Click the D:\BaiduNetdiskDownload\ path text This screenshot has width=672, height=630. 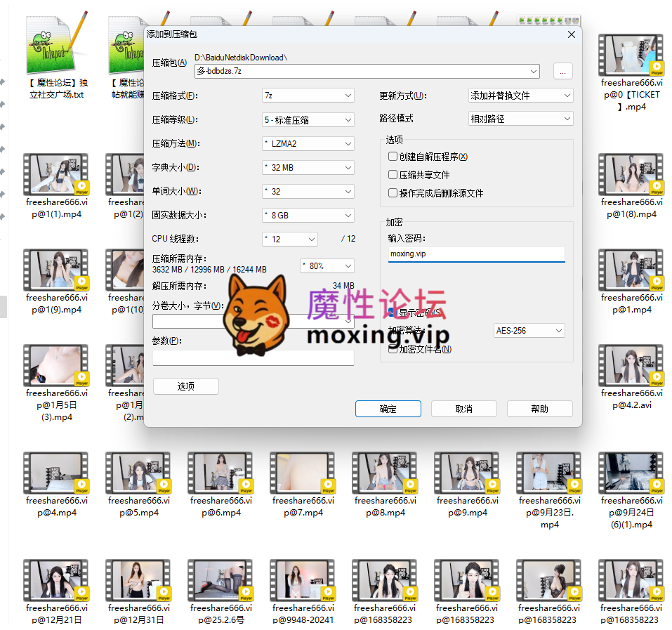pos(241,58)
